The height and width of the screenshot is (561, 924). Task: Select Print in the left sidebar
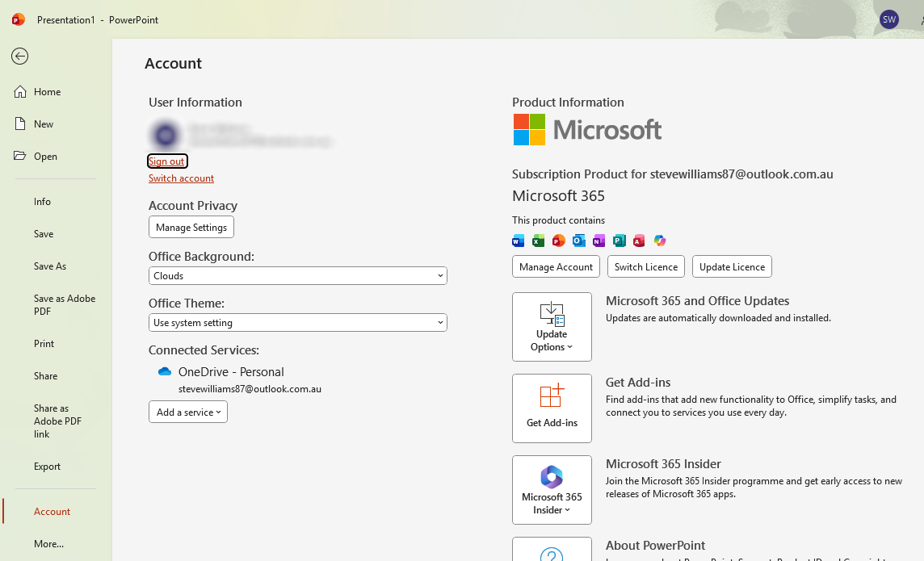tap(44, 343)
